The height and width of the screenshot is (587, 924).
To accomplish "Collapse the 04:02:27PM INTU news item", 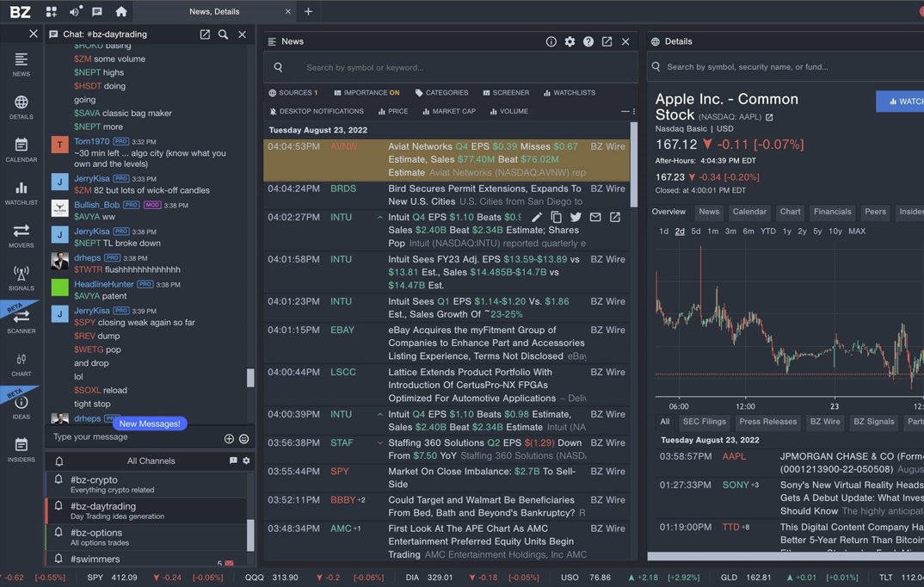I will click(x=379, y=217).
